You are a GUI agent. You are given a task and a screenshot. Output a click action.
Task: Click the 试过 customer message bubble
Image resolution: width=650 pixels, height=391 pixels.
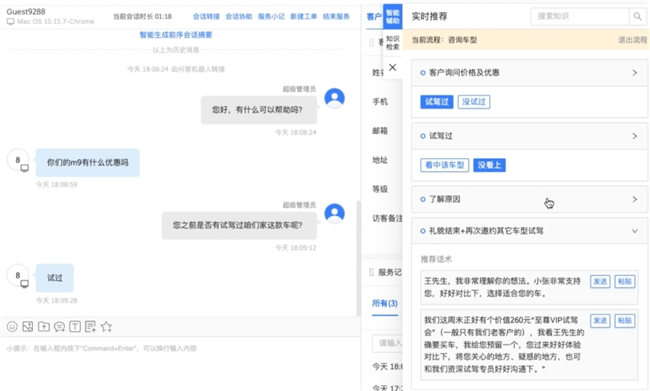pos(55,278)
